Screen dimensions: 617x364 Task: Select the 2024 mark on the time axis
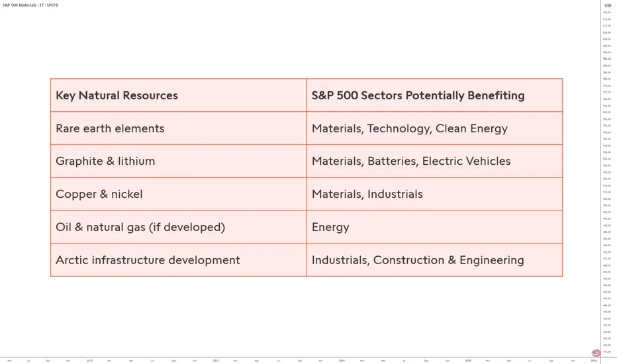[x=342, y=361]
